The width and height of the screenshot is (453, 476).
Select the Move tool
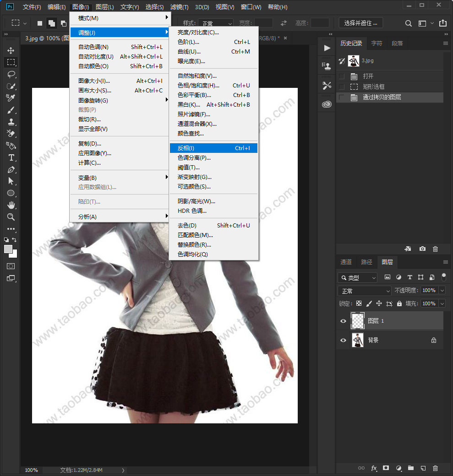[x=11, y=50]
